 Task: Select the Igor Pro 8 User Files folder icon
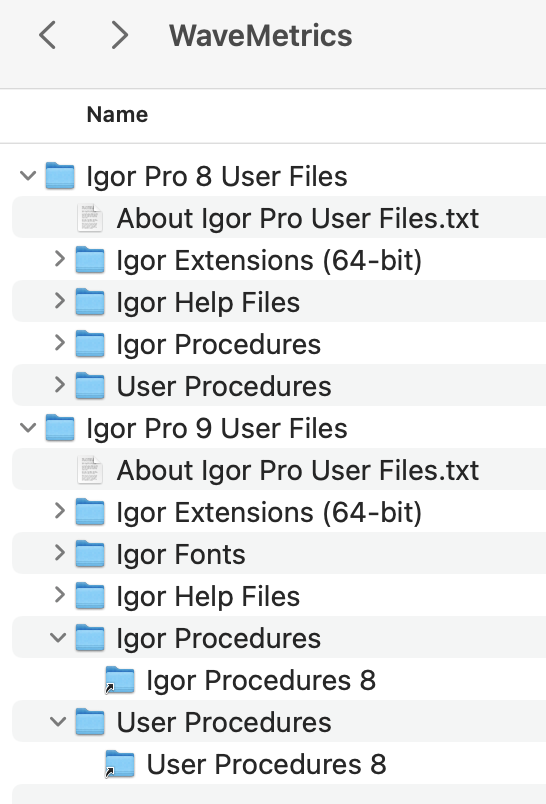click(x=60, y=176)
